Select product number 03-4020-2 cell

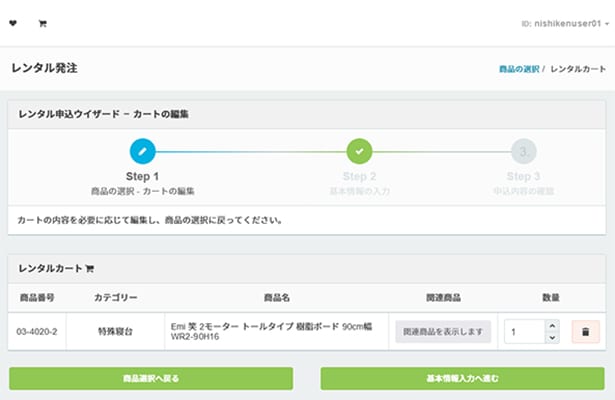37,332
